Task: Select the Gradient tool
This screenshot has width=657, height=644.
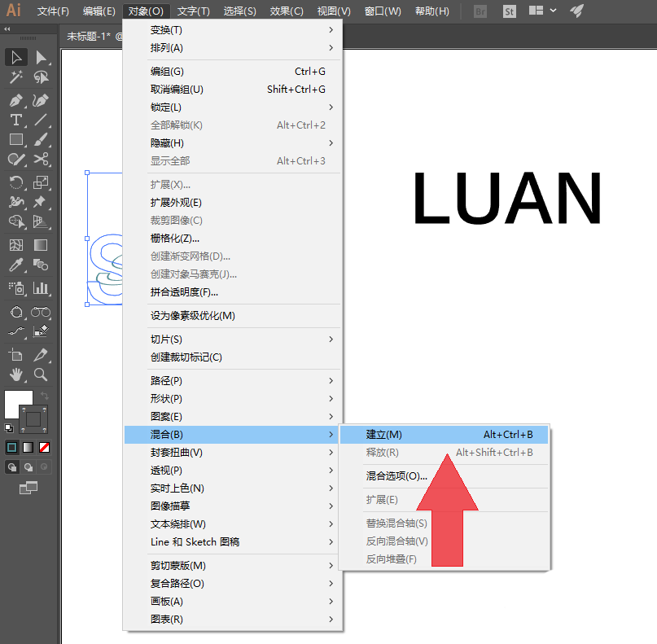Action: click(41, 245)
